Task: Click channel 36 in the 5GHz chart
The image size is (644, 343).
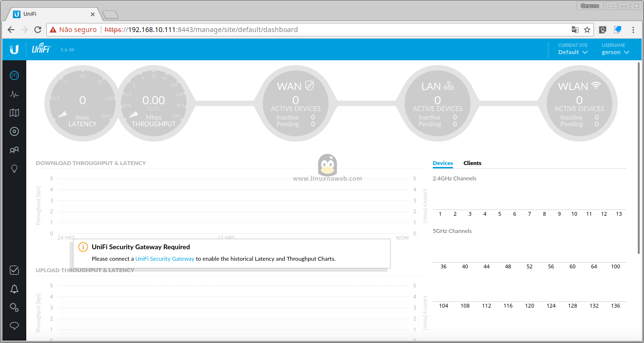Action: coord(444,266)
